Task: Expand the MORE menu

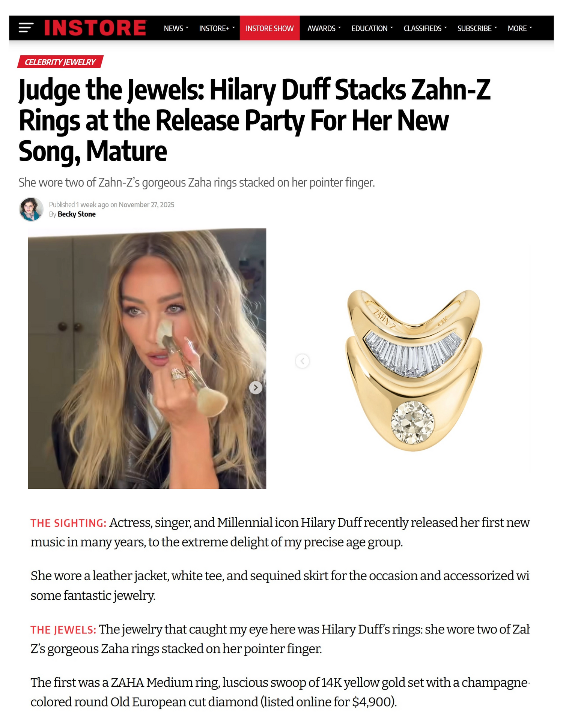Action: tap(520, 28)
